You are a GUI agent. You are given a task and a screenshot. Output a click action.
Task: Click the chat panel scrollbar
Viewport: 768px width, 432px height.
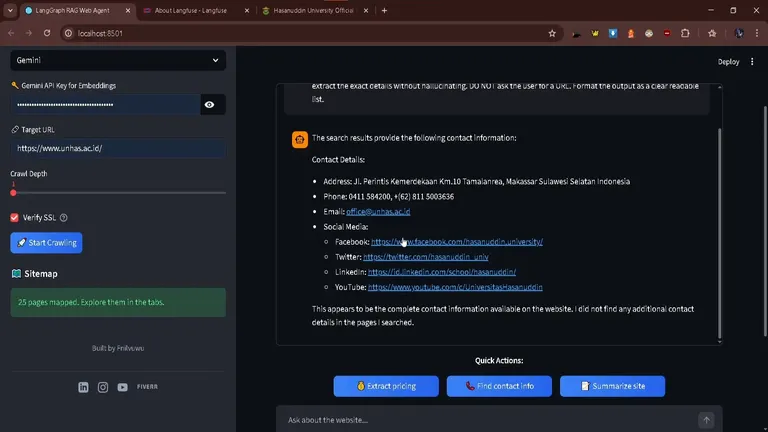(x=720, y=234)
